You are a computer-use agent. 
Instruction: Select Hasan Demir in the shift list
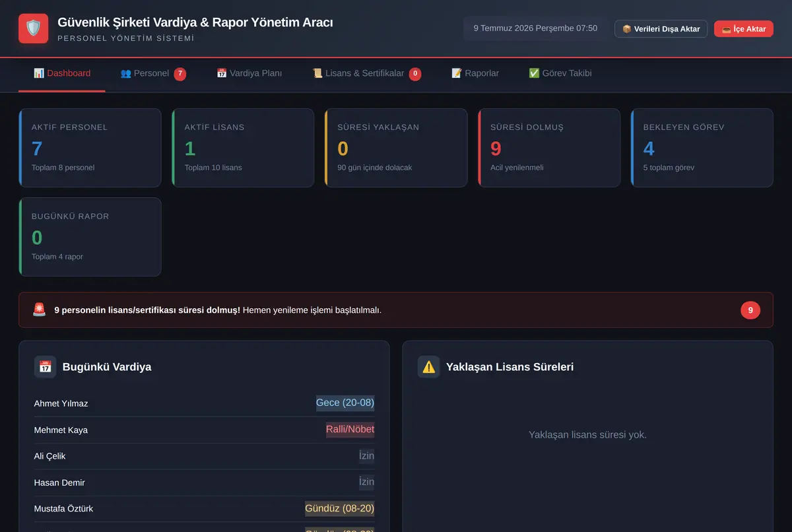[59, 482]
